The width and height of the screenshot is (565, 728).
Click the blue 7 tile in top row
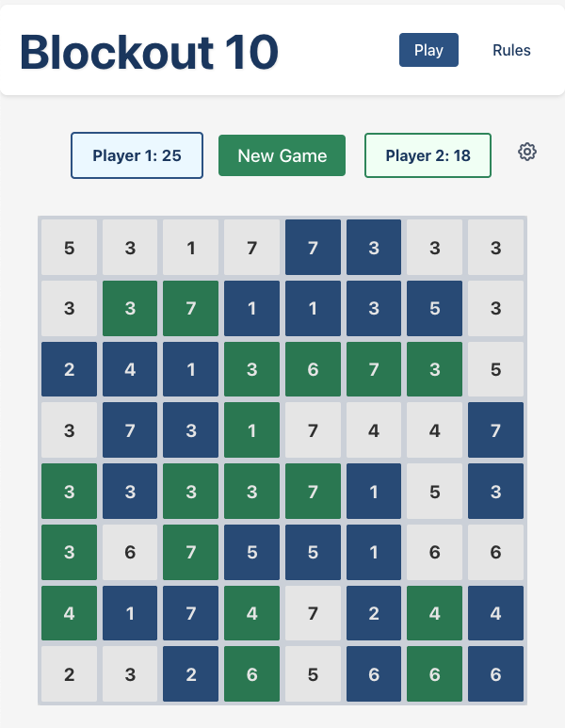click(x=313, y=249)
